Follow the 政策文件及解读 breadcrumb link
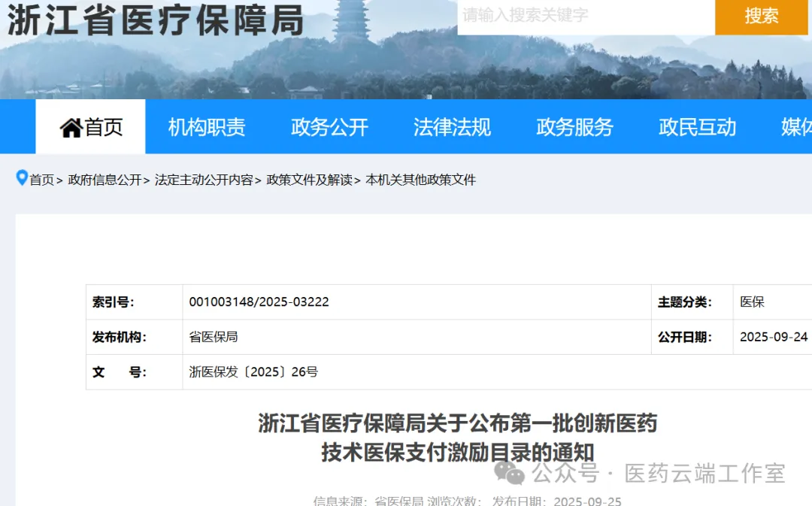 click(309, 180)
